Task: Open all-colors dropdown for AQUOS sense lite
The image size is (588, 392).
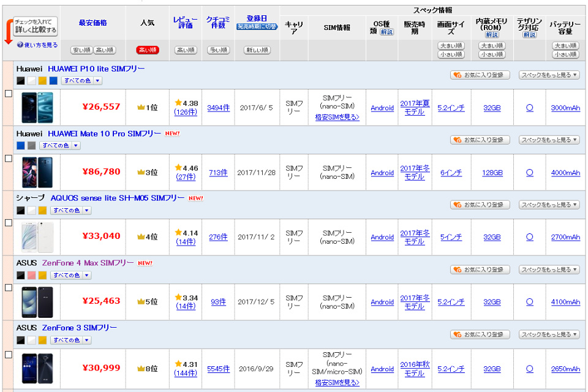Action: [70, 211]
